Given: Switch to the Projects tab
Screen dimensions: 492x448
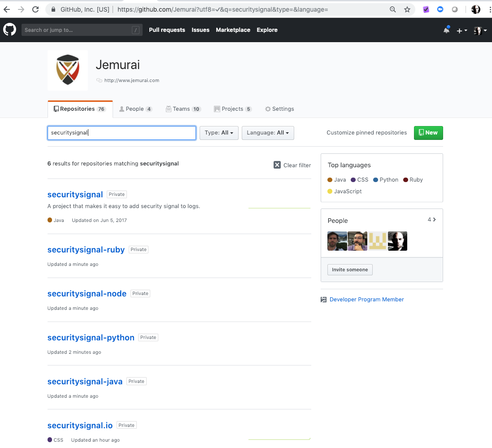Looking at the screenshot, I should pos(232,109).
